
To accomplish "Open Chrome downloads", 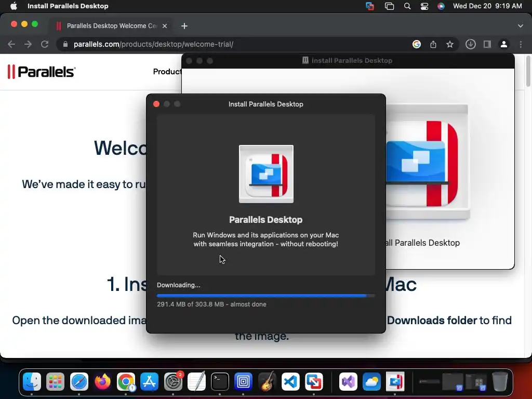I will [470, 44].
